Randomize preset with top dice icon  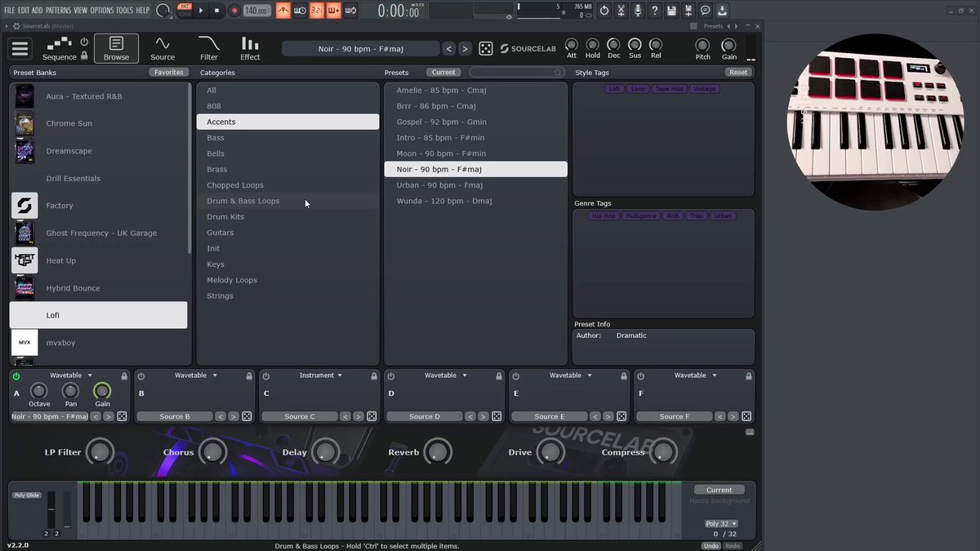pyautogui.click(x=485, y=49)
